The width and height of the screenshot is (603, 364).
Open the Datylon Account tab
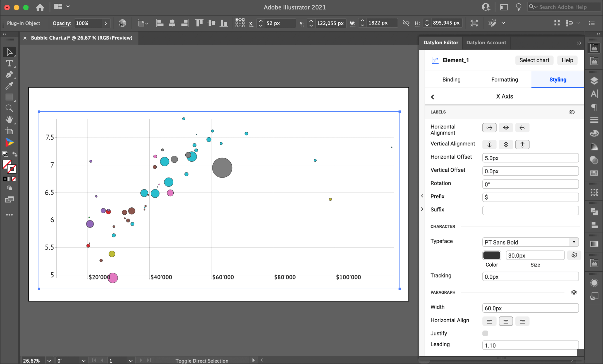click(x=486, y=42)
